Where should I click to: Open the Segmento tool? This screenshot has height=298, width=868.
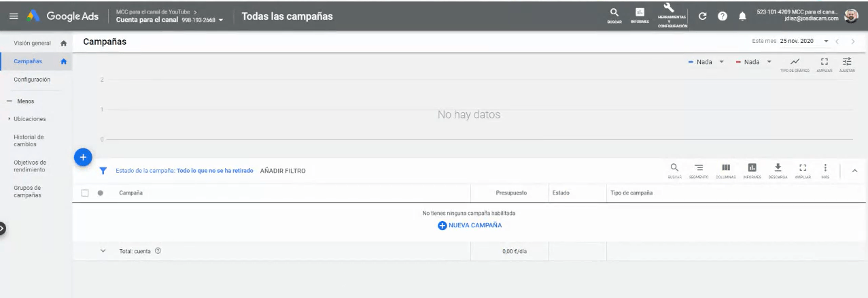pyautogui.click(x=699, y=170)
